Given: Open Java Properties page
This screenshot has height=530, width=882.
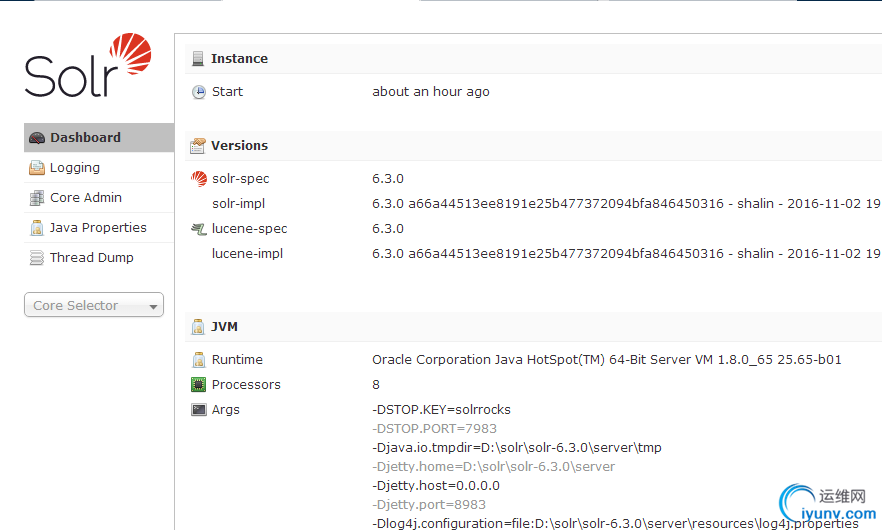Looking at the screenshot, I should coord(99,227).
